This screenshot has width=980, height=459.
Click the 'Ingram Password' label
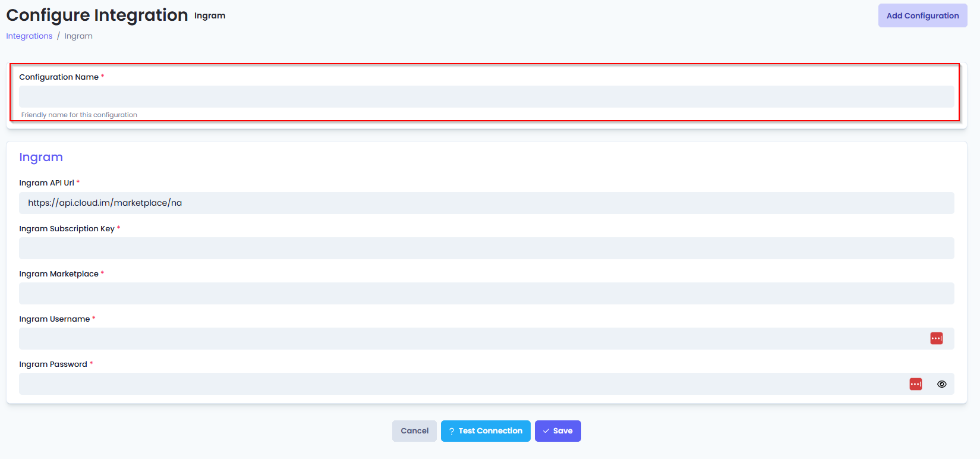click(53, 364)
